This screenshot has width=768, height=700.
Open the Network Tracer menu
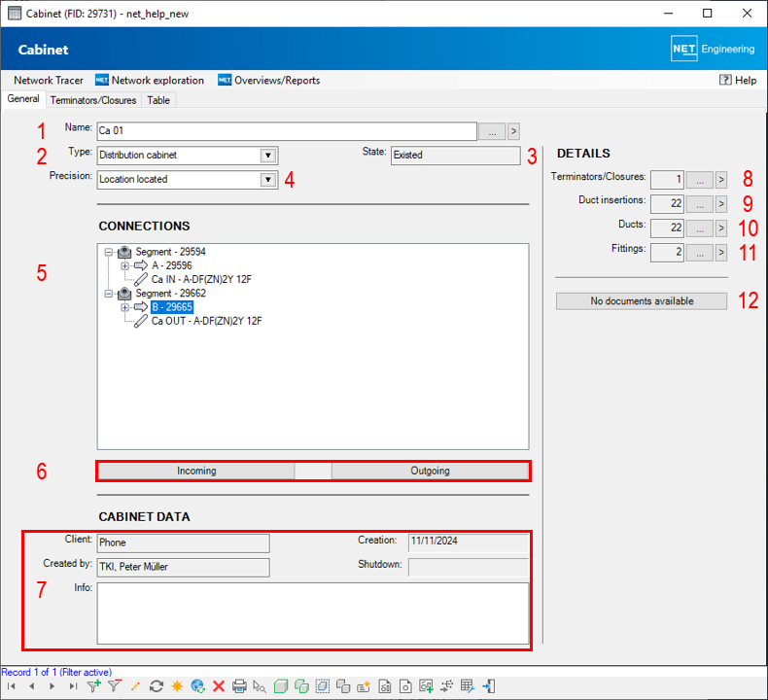point(49,81)
